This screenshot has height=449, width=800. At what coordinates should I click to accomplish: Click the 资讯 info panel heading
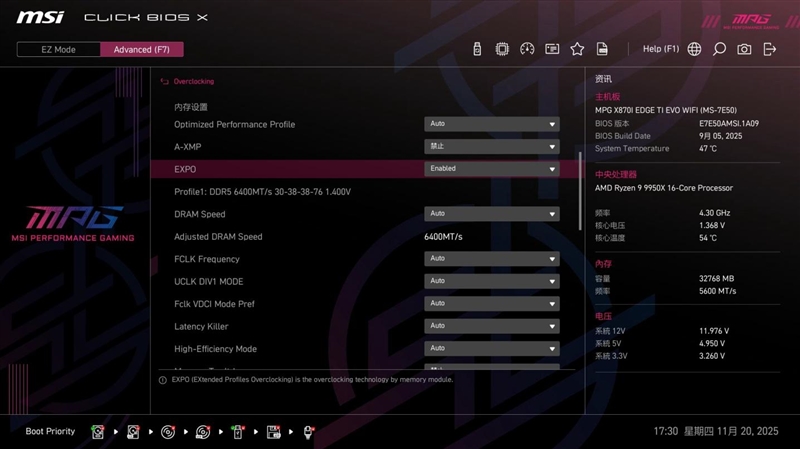603,79
